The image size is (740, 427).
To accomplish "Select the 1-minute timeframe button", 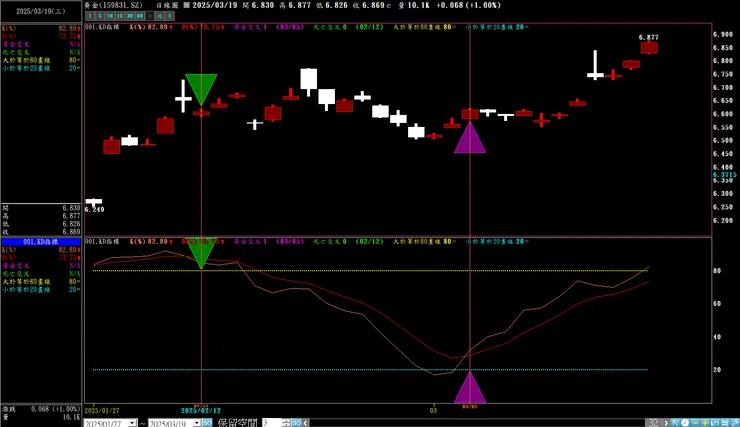I will pos(90,16).
